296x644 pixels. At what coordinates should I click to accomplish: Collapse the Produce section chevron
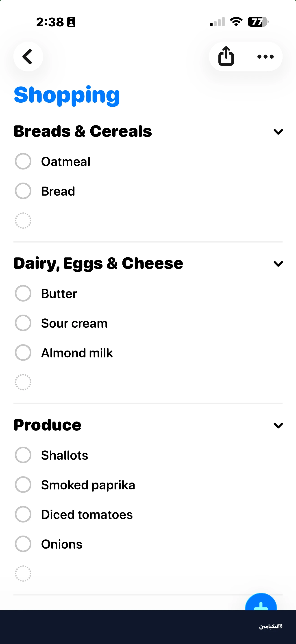click(278, 425)
